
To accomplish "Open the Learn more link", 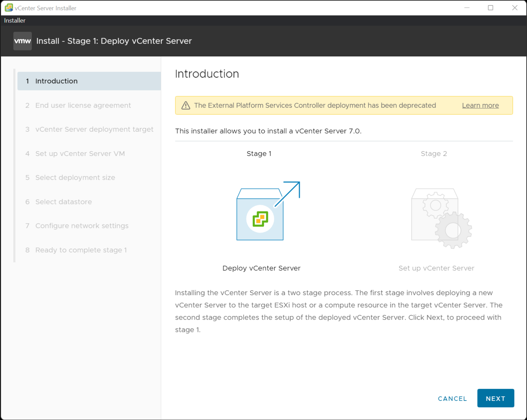I will 480,105.
